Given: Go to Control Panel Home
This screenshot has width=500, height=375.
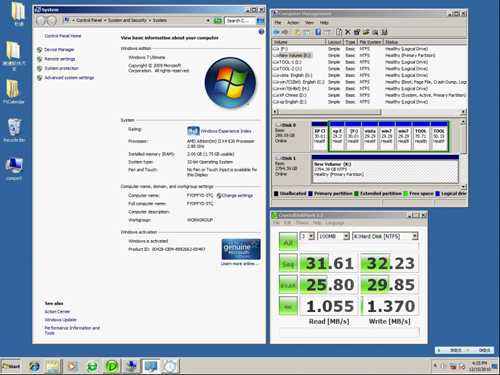Looking at the screenshot, I should coord(63,36).
